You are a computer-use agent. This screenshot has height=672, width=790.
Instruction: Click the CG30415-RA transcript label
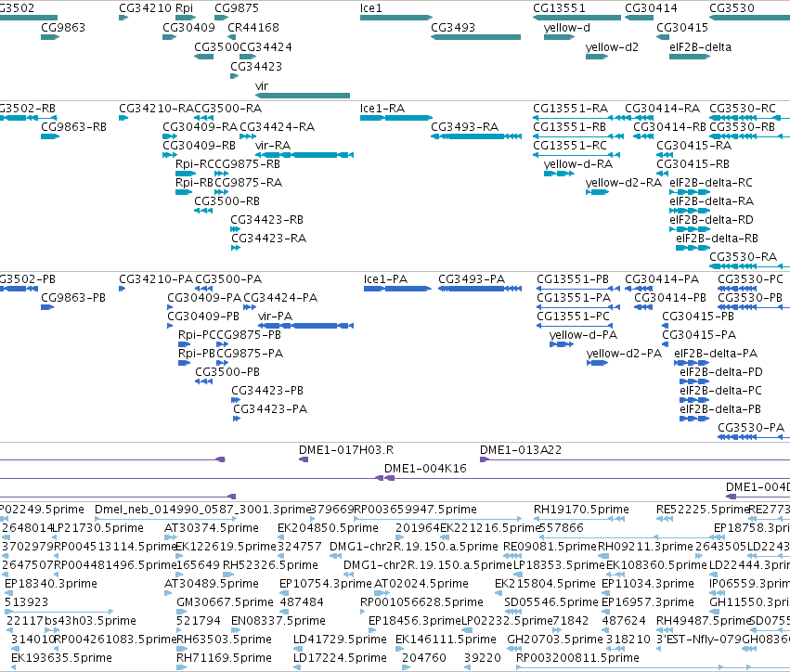693,146
